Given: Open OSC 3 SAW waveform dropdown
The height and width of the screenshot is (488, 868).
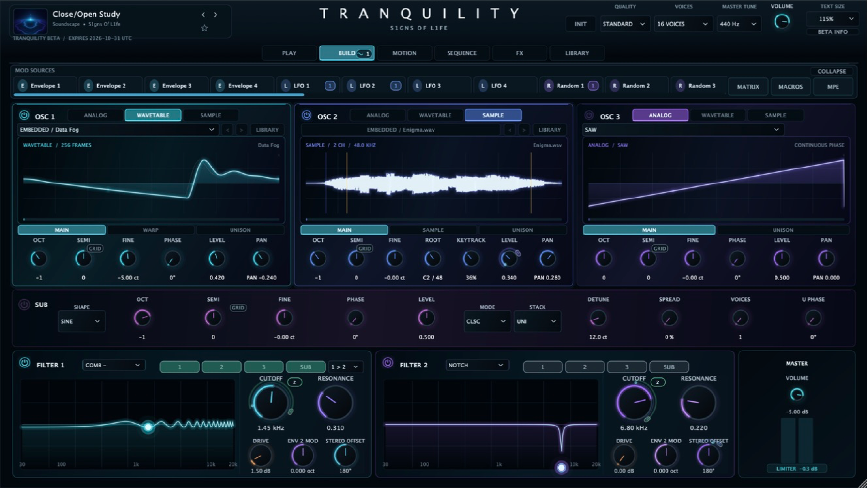Looking at the screenshot, I should 682,130.
